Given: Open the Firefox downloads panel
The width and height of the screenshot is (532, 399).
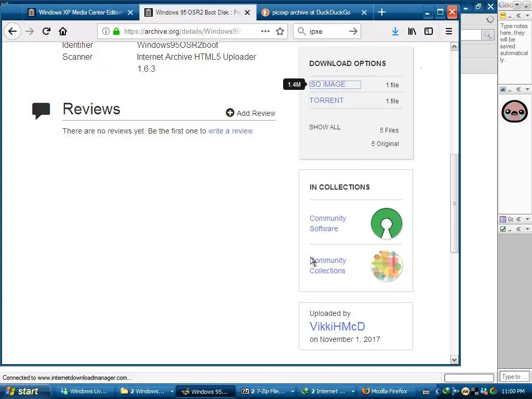Looking at the screenshot, I should pos(395,31).
